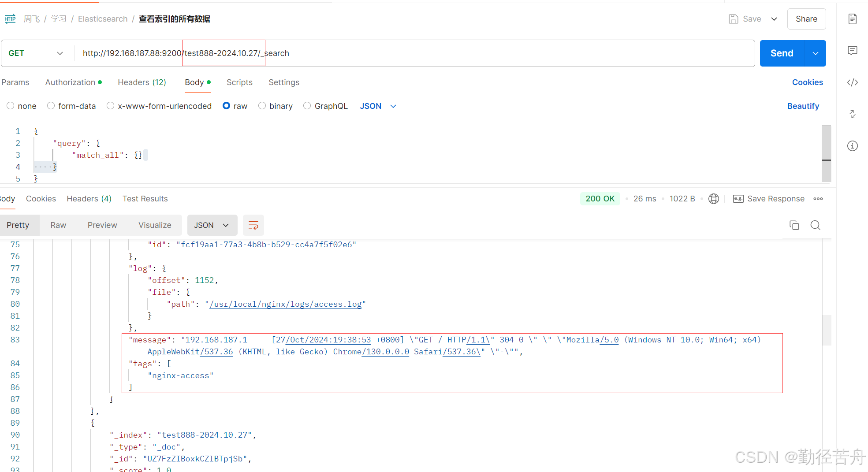Click the Save Response icon
Viewport: 868px width, 472px height.
[x=738, y=199]
